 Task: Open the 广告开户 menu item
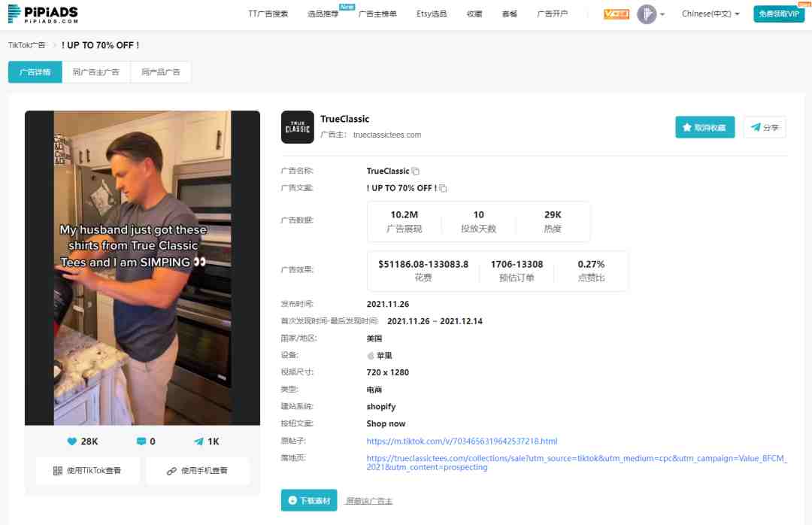point(553,14)
